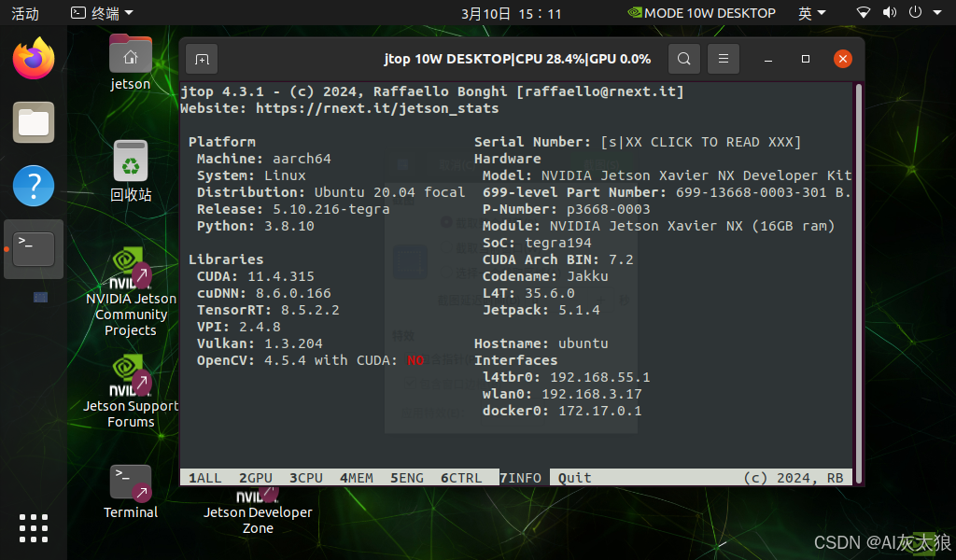Viewport: 956px width, 560px height.
Task: Open the Terminal desktop shortcut
Action: point(131,491)
